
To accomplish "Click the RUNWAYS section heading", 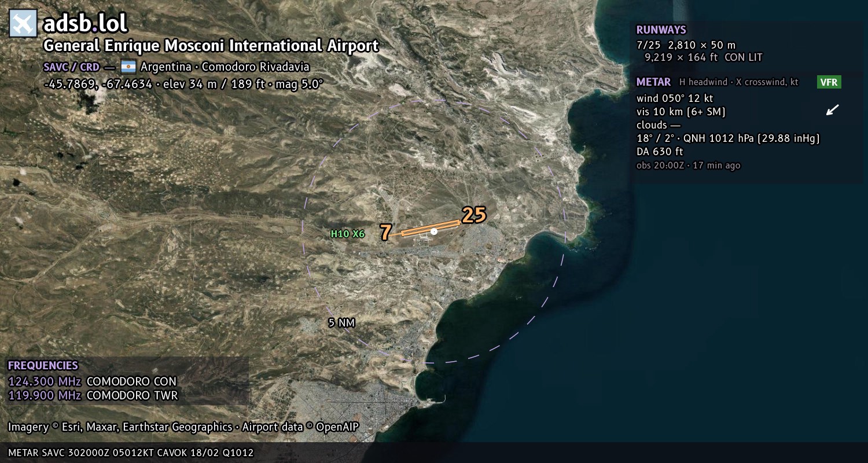I will coord(661,30).
